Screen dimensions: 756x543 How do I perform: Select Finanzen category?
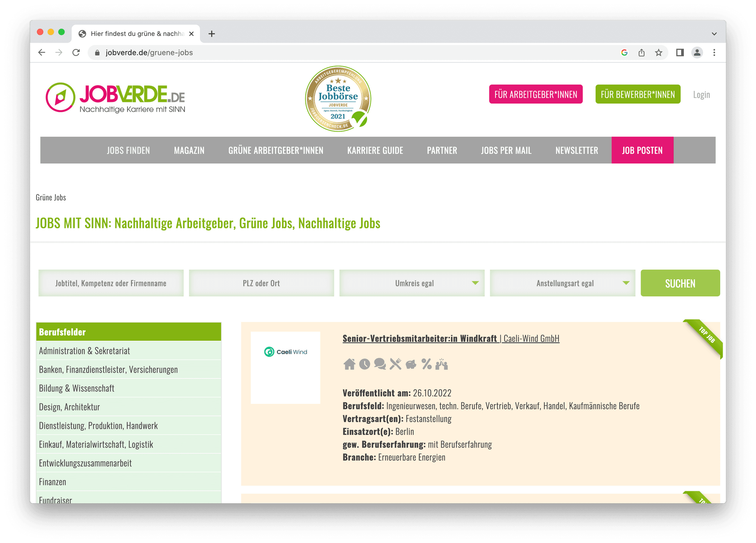pyautogui.click(x=129, y=482)
